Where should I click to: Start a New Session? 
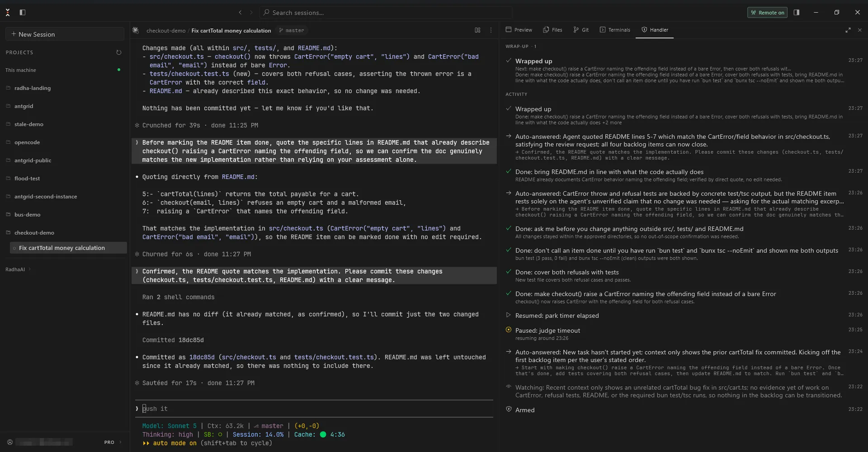click(65, 34)
